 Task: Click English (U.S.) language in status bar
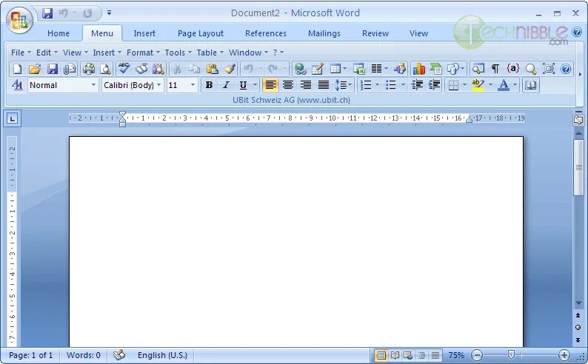[x=162, y=355]
